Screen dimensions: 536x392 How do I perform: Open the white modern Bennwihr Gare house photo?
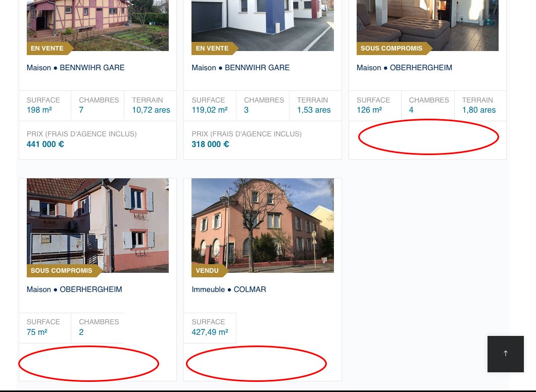[x=263, y=25]
